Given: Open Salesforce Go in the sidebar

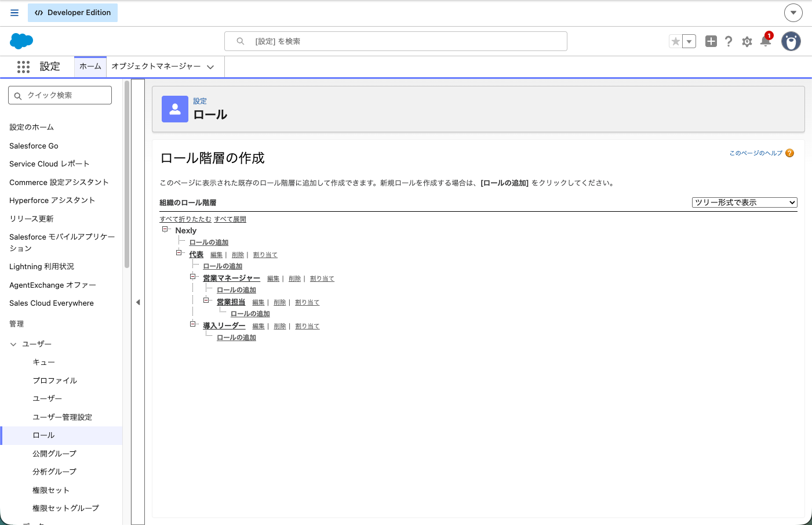Looking at the screenshot, I should pos(34,146).
